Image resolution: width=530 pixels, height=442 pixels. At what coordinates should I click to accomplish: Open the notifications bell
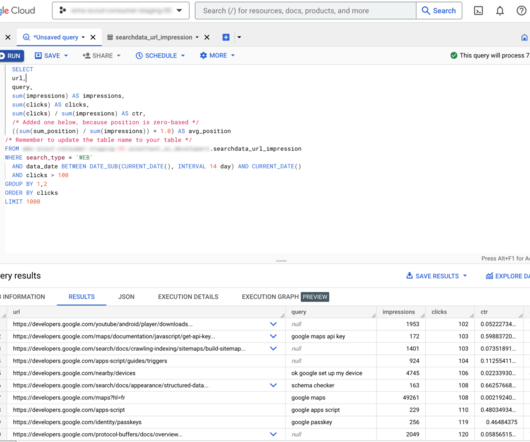pos(500,11)
